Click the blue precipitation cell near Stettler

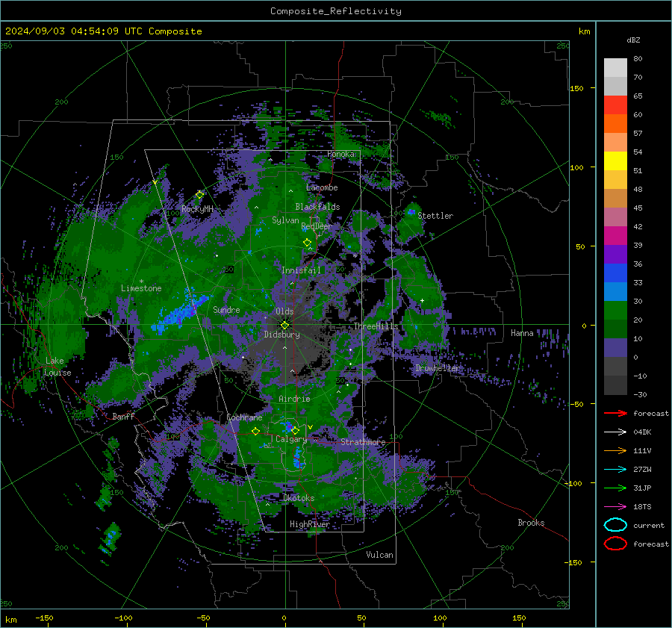point(411,212)
